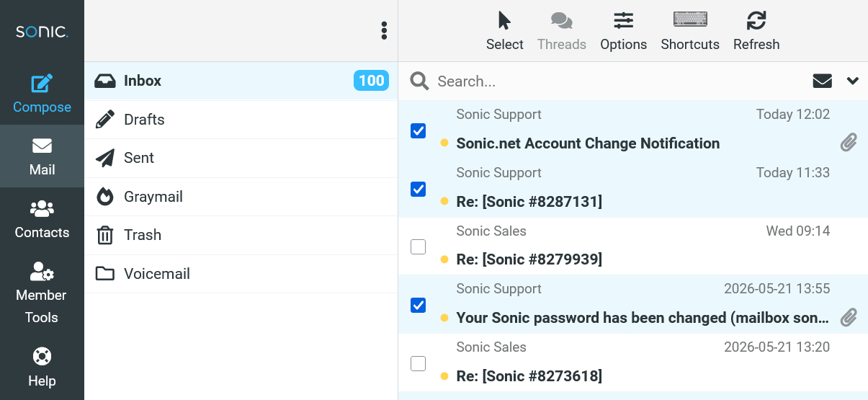Refresh the message list
868x400 pixels.
click(x=756, y=31)
